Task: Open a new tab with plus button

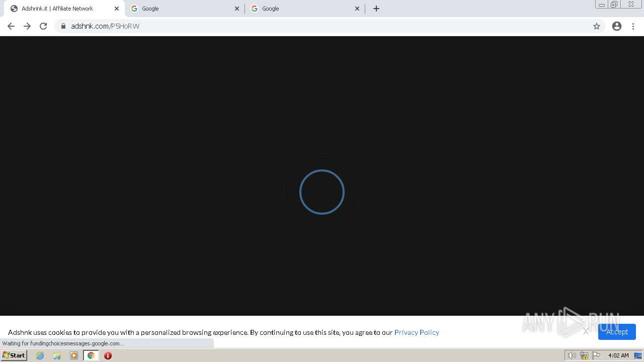Action: pos(376,9)
